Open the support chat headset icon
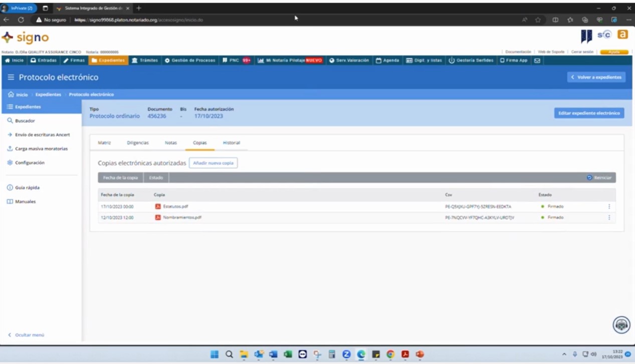The width and height of the screenshot is (635, 364). pos(621,325)
